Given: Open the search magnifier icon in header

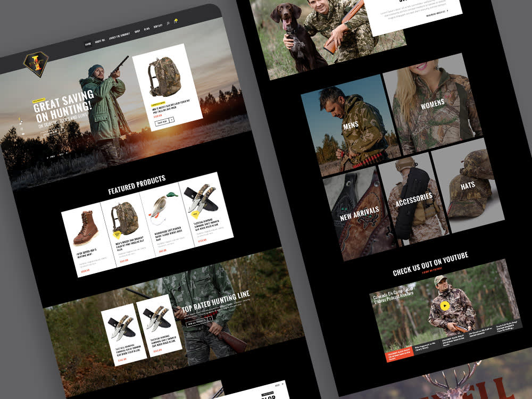Looking at the screenshot, I should (168, 23).
